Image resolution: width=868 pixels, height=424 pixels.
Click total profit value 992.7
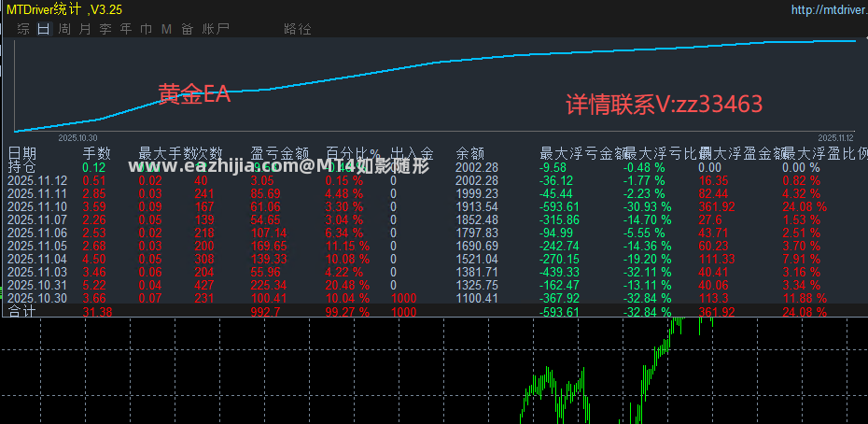point(266,312)
